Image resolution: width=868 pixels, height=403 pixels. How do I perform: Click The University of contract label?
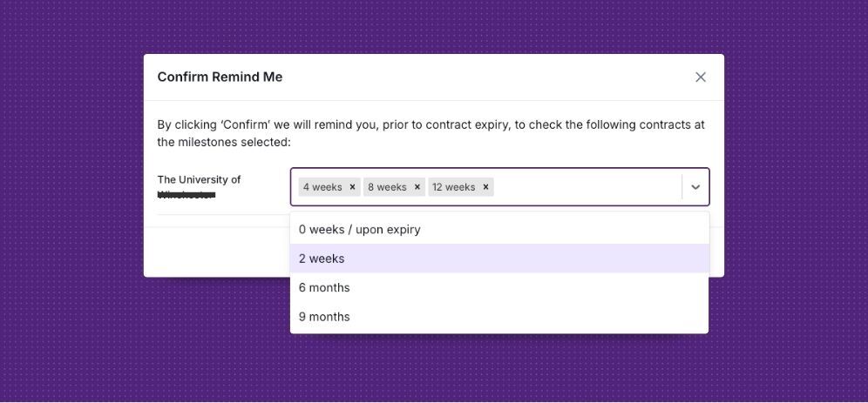(199, 179)
